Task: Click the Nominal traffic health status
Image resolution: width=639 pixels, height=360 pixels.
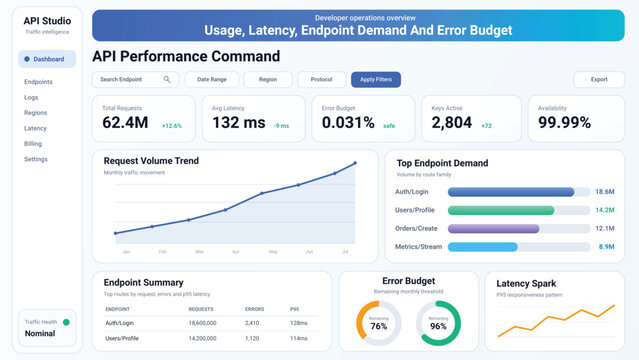Action: pos(40,333)
